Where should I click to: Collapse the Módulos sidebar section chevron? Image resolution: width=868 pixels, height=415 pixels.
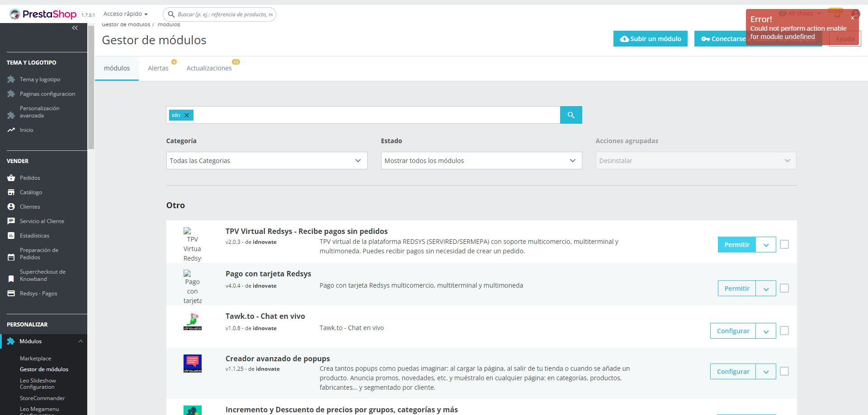coord(80,341)
